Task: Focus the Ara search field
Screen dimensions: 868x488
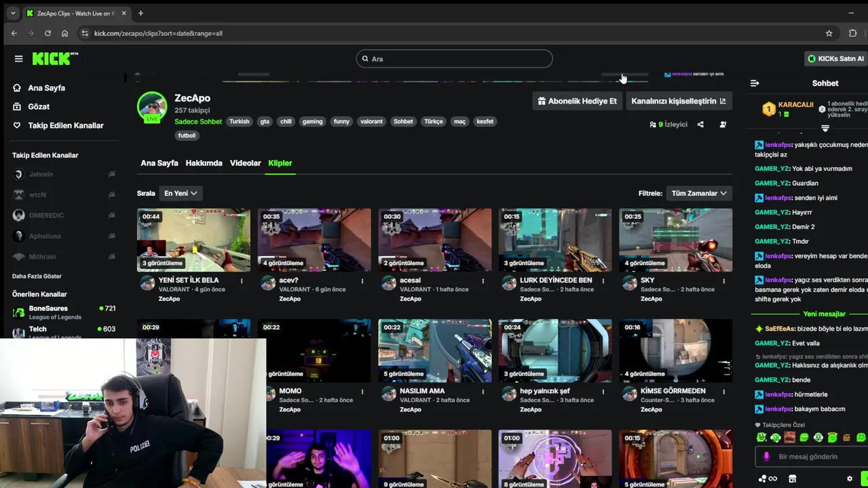Action: [454, 59]
